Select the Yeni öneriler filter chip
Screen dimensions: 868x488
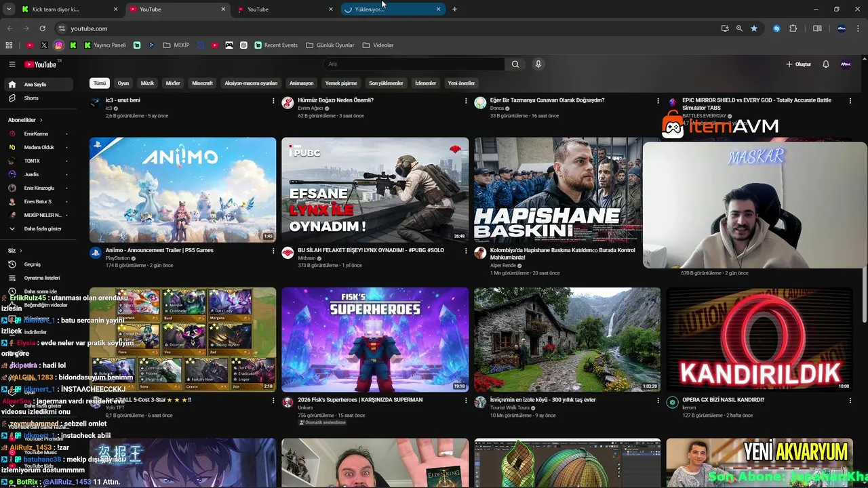461,83
